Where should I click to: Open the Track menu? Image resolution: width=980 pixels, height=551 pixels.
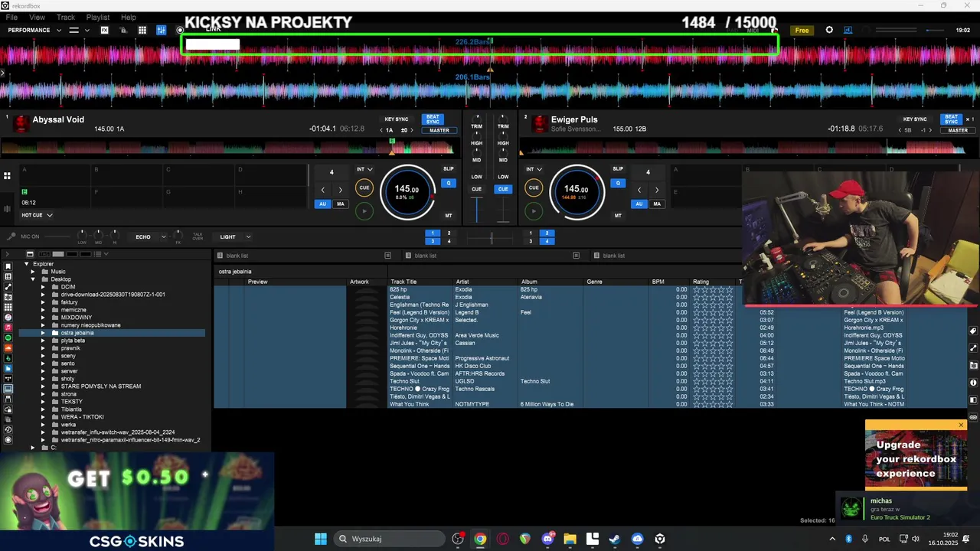66,17
